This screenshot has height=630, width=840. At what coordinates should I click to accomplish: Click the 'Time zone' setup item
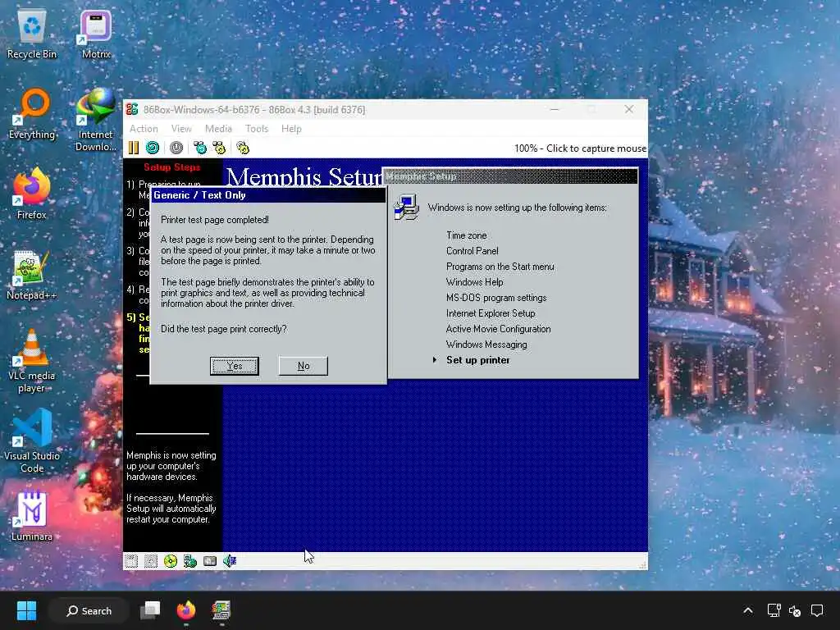467,235
